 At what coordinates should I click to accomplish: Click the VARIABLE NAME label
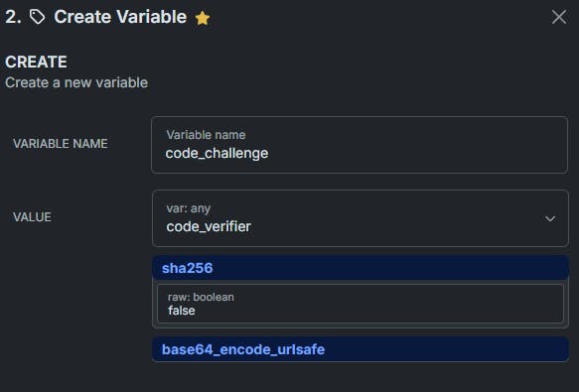[61, 144]
